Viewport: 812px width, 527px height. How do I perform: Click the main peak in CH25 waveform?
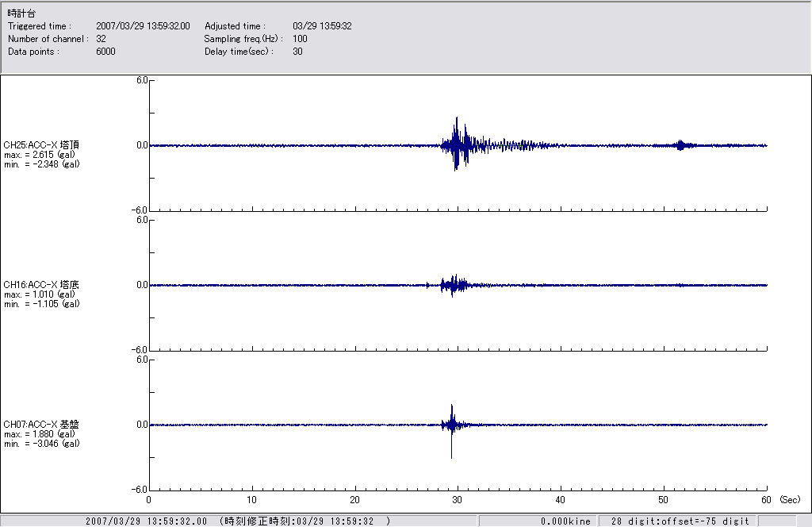pyautogui.click(x=457, y=119)
